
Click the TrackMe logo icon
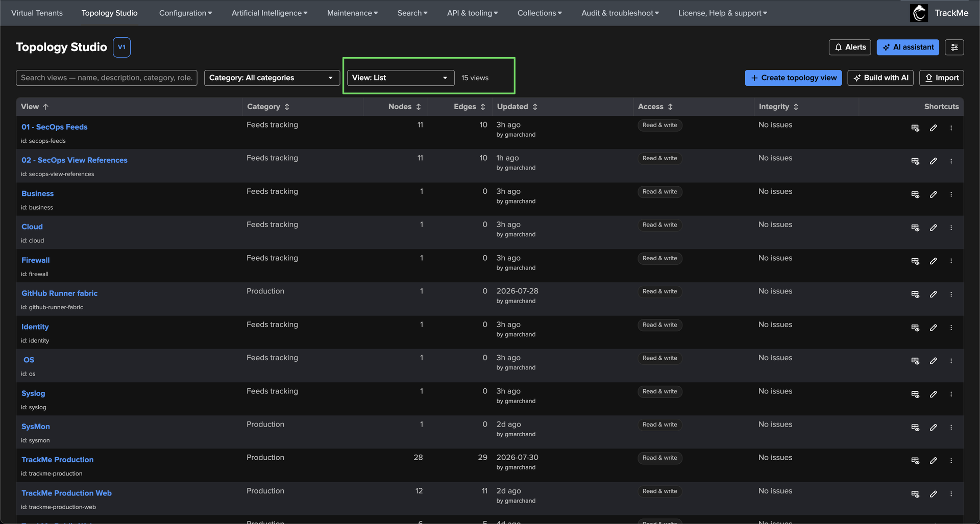click(x=919, y=13)
